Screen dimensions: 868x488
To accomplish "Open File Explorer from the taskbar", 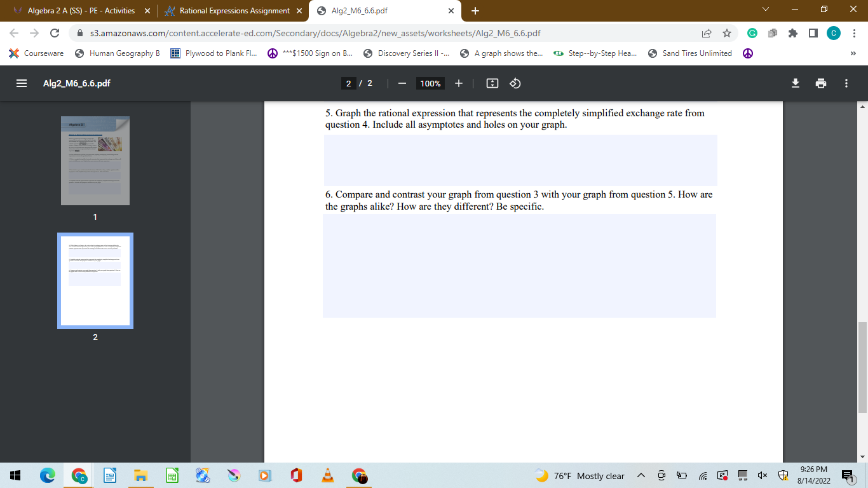I will [x=140, y=475].
